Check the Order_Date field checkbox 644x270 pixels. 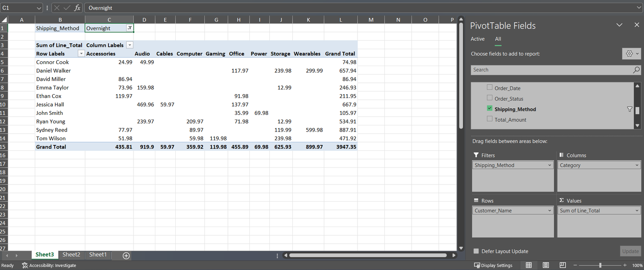489,88
